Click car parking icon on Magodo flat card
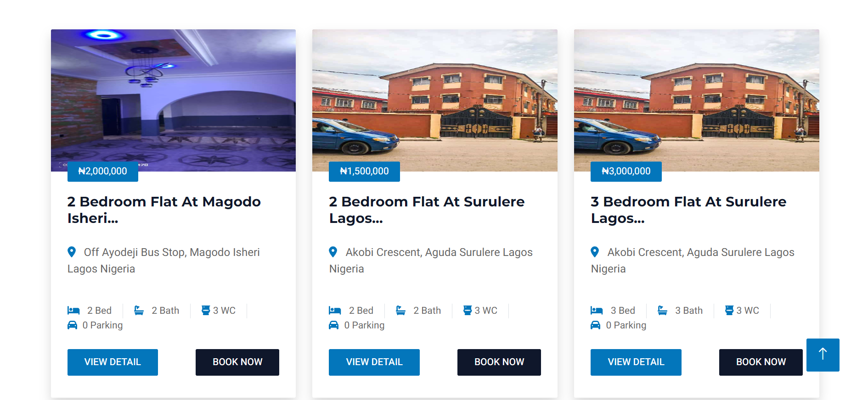Image resolution: width=868 pixels, height=400 pixels. click(73, 325)
